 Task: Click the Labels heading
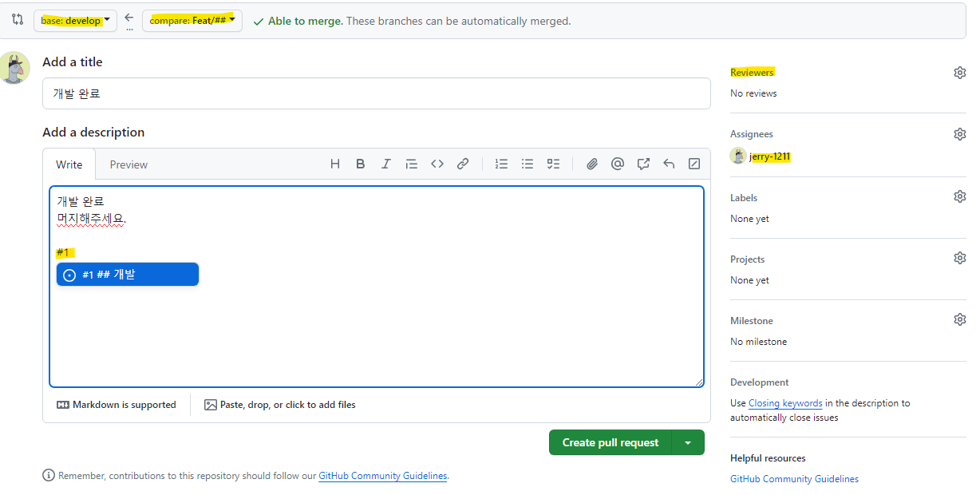tap(744, 197)
